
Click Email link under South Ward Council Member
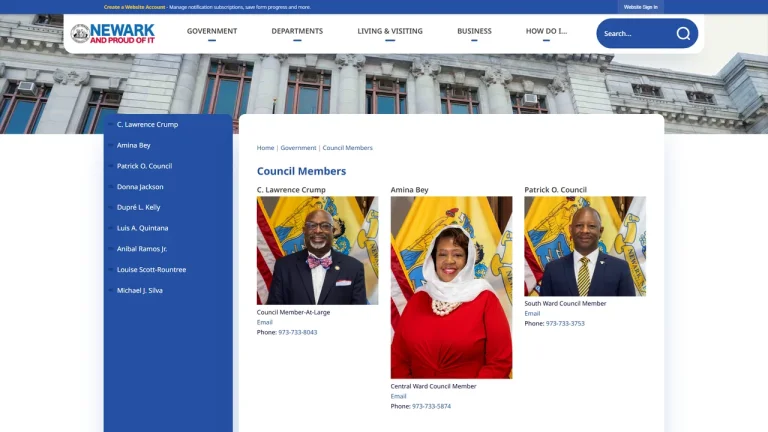pos(532,313)
